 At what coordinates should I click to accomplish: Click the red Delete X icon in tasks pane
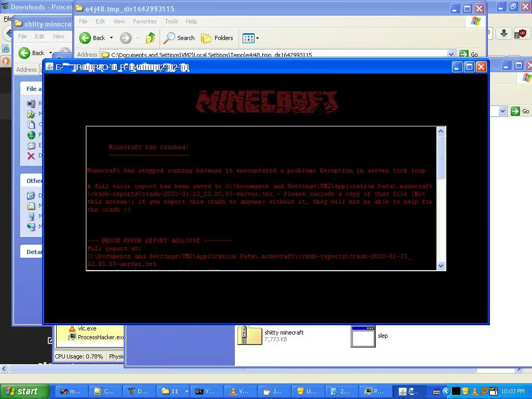coord(31,156)
